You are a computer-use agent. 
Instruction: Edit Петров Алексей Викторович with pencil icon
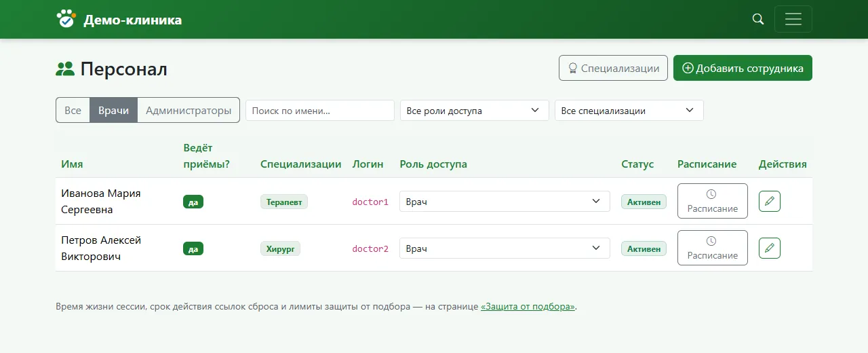coord(769,248)
